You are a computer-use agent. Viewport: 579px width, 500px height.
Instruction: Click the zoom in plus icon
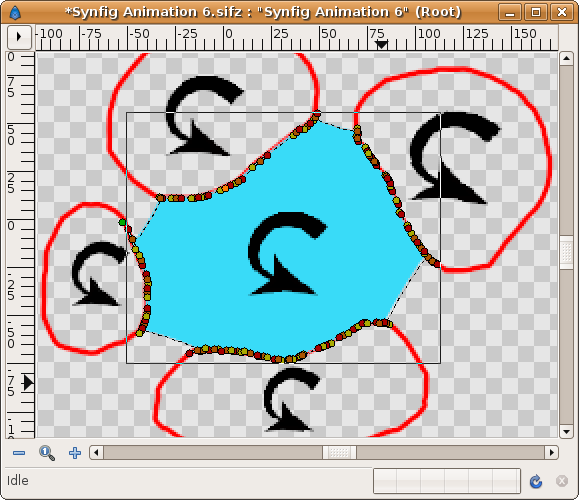[x=75, y=453]
